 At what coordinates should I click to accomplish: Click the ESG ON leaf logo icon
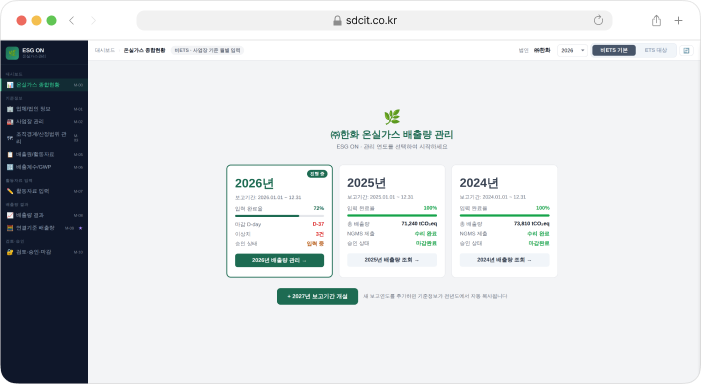pos(12,53)
